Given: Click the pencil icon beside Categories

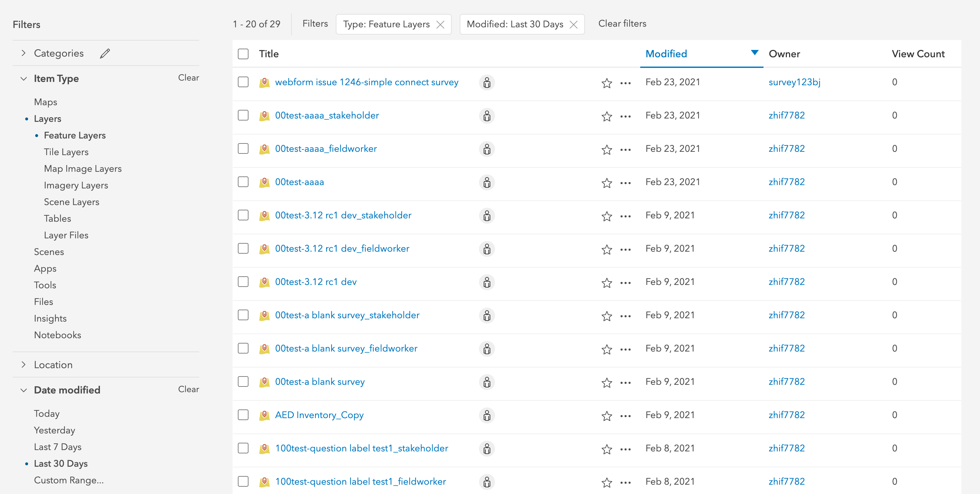Looking at the screenshot, I should [105, 54].
